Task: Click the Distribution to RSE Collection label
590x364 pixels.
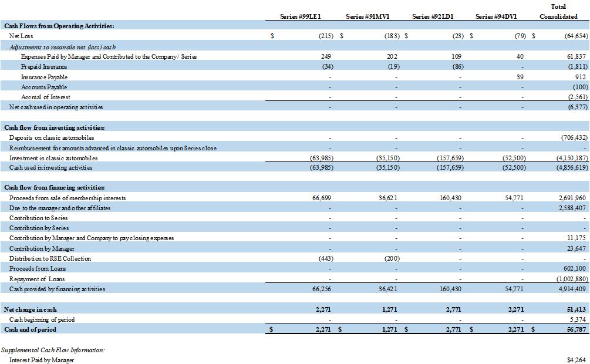Action: pyautogui.click(x=50, y=258)
